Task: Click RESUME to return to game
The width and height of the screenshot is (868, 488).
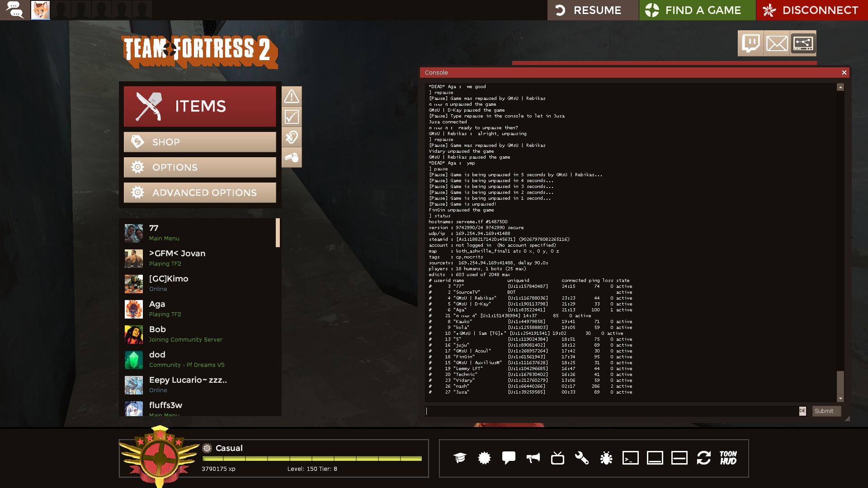Action: 593,10
